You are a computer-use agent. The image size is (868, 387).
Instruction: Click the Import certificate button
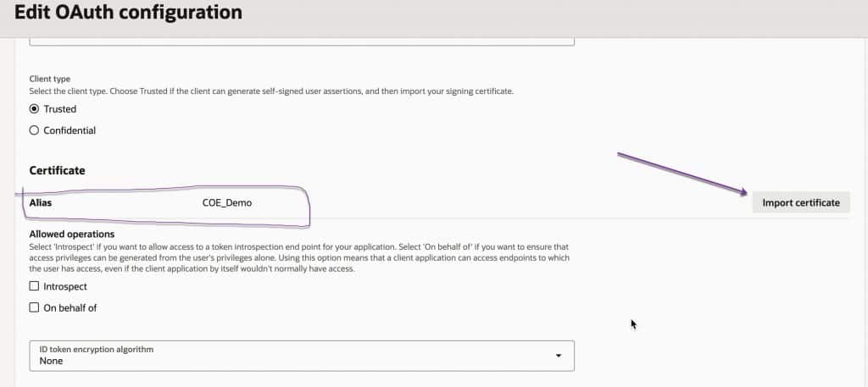(800, 202)
